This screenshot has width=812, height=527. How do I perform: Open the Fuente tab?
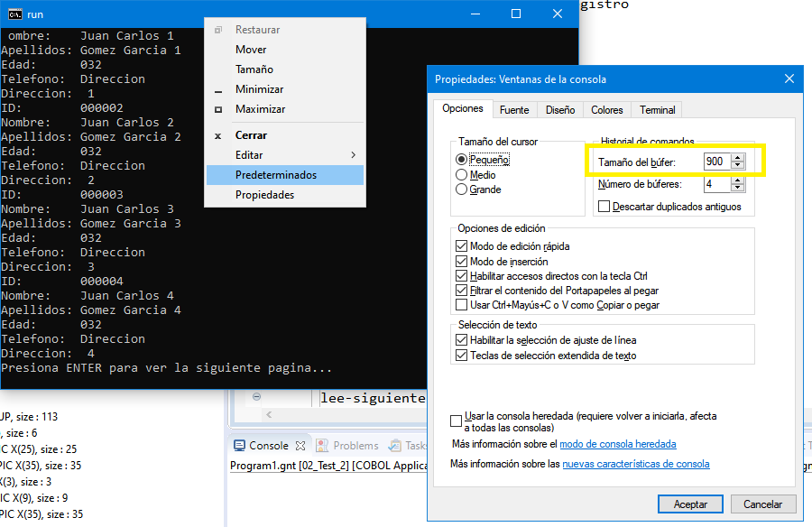(x=514, y=110)
